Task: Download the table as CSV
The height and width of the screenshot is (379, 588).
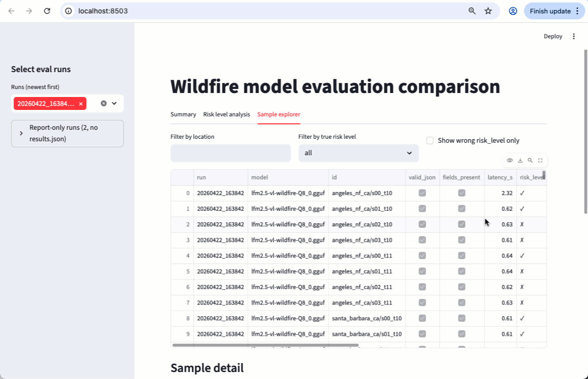Action: [520, 160]
